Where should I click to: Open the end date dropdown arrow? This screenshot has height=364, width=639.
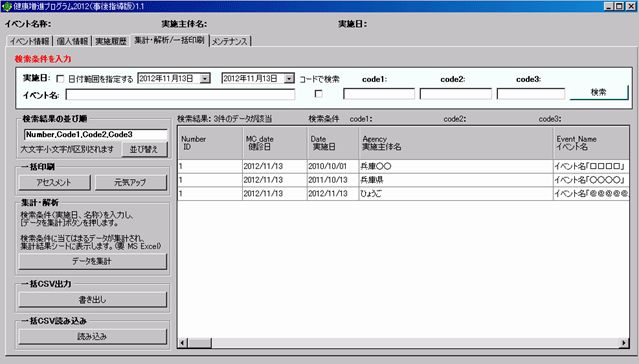pyautogui.click(x=289, y=78)
